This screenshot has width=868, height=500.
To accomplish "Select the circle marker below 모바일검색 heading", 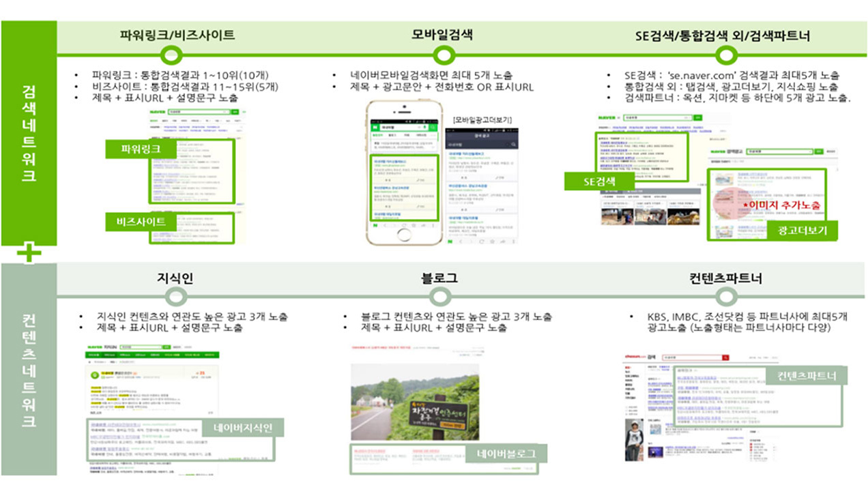I will [444, 54].
